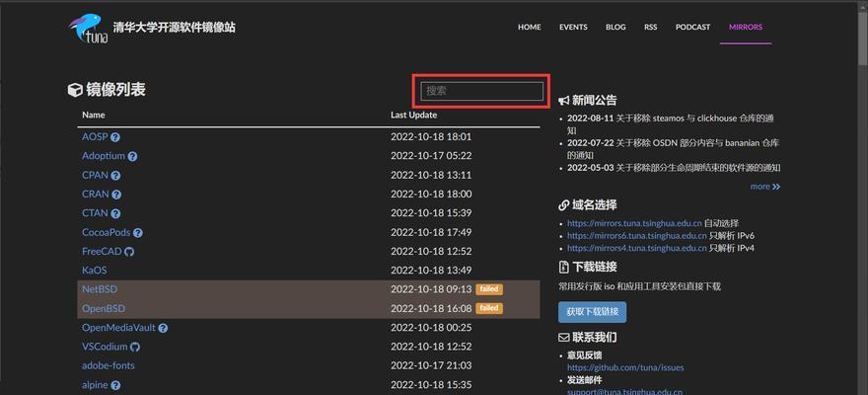This screenshot has height=395, width=868.
Task: Open the FreeCAD mirror link
Action: pos(102,251)
